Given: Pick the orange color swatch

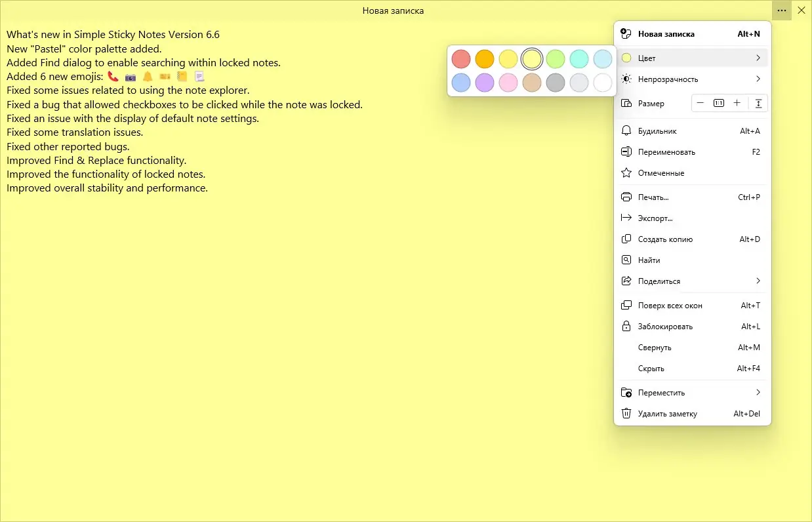Looking at the screenshot, I should pos(485,59).
